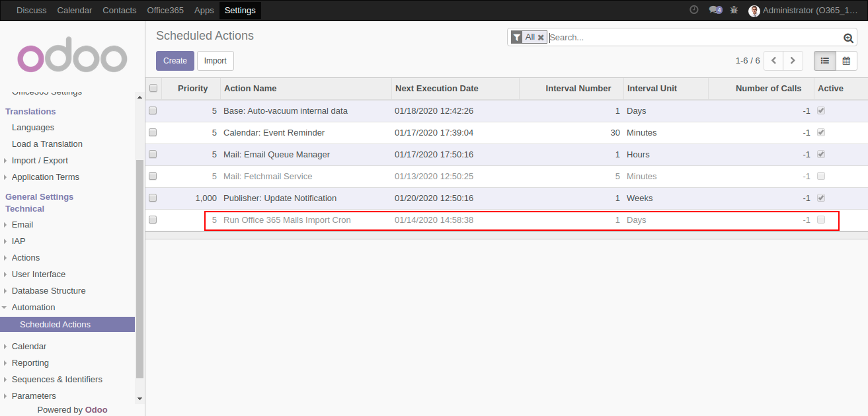Open the Office365 menu

[x=165, y=11]
